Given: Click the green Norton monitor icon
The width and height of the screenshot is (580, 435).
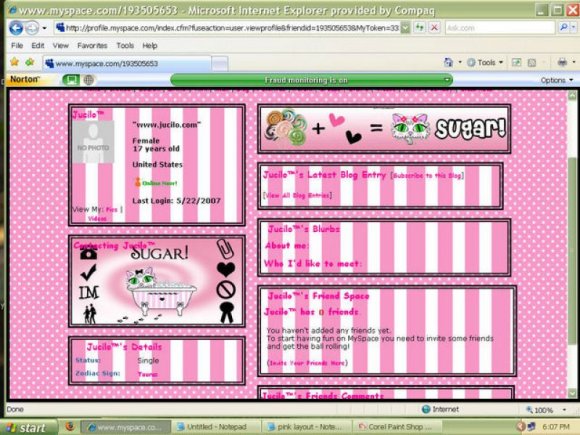Looking at the screenshot, I should tap(71, 80).
